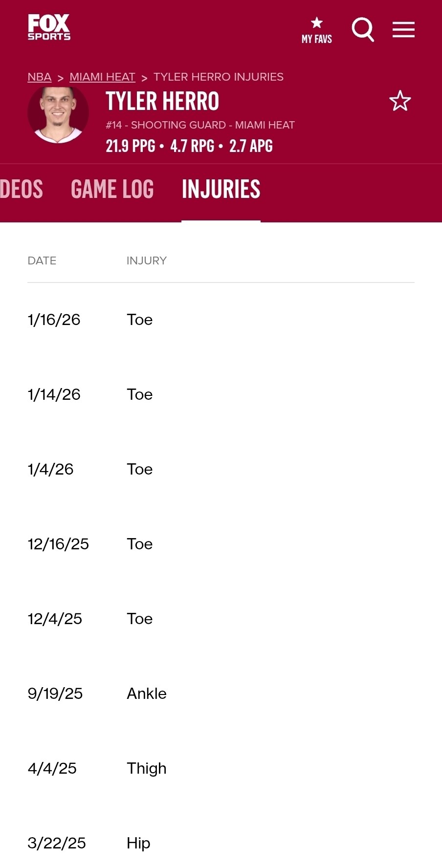Click the Thigh injury entry

[x=147, y=768]
